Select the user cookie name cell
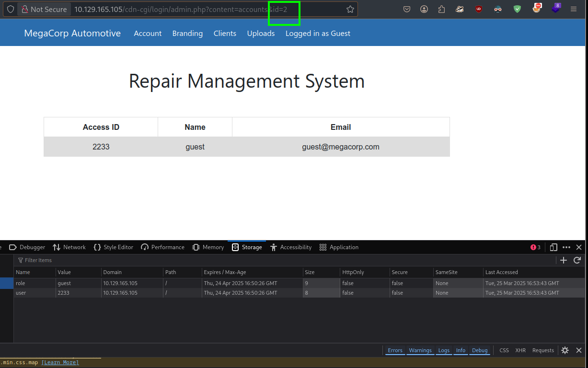588x368 pixels. tap(35, 293)
